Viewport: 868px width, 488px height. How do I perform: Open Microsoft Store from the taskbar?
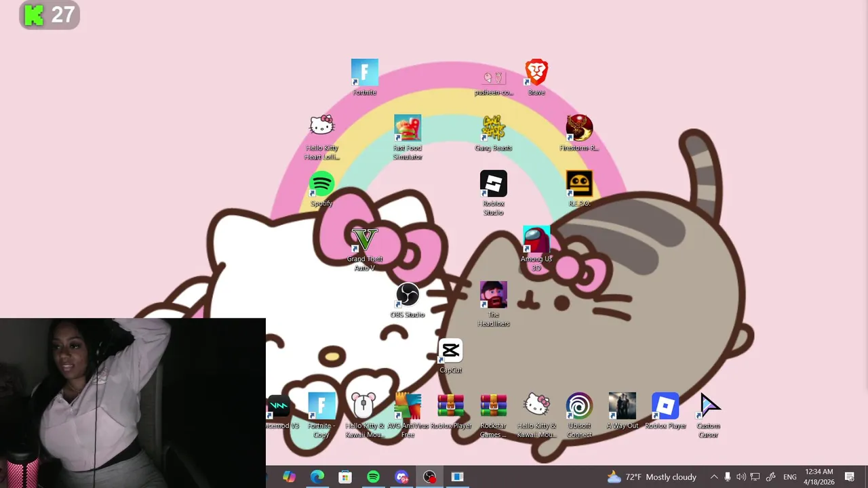[x=345, y=477]
